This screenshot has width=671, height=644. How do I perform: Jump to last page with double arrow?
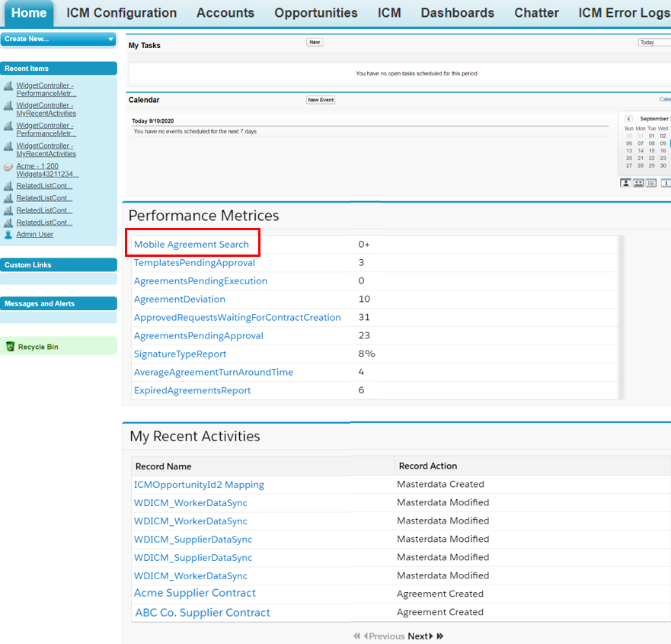[x=439, y=636]
